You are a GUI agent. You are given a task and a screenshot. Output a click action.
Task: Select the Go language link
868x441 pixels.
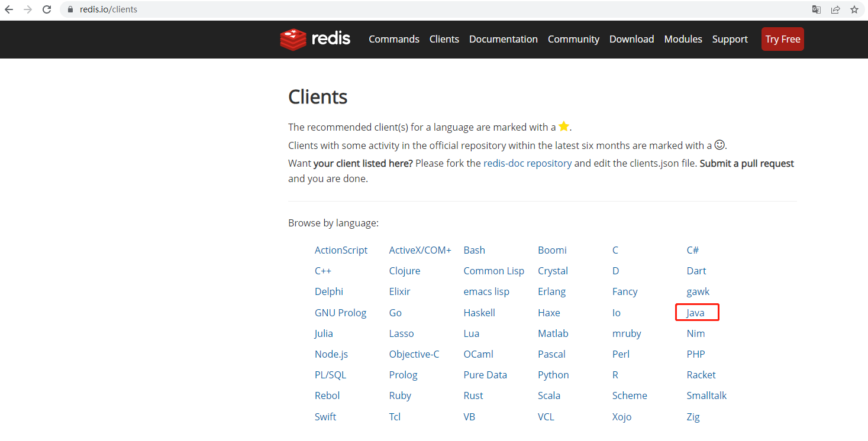coord(395,313)
